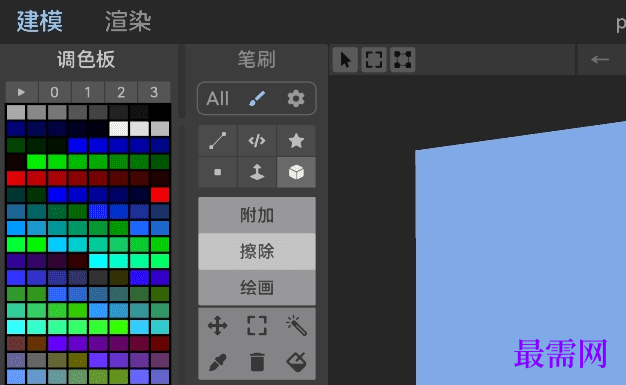The image size is (626, 385).
Task: Pick the pure white palette swatch
Action: (x=119, y=129)
